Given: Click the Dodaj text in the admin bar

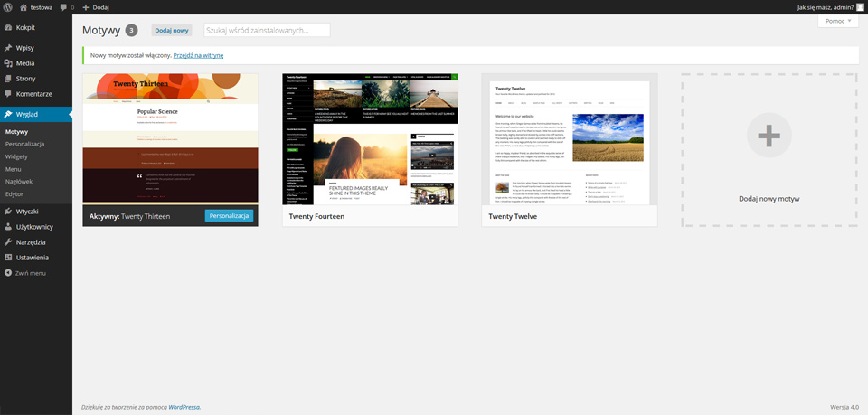Looking at the screenshot, I should coord(100,8).
